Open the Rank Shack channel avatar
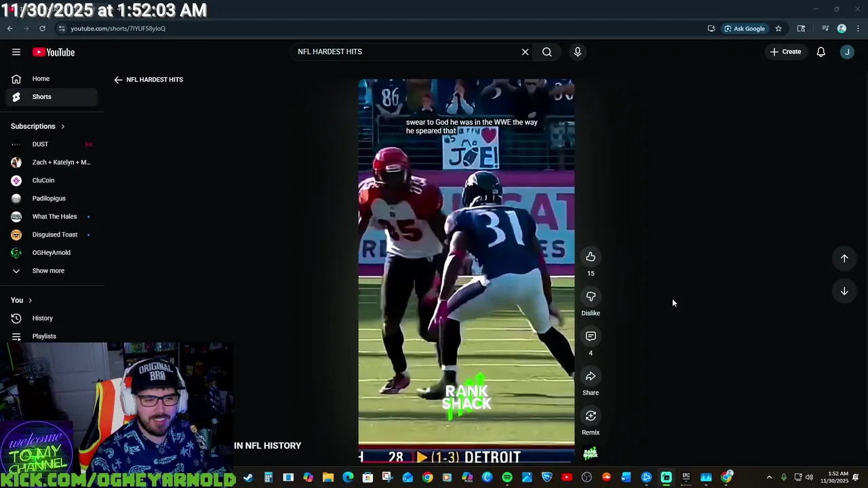The image size is (868, 488). click(x=591, y=453)
